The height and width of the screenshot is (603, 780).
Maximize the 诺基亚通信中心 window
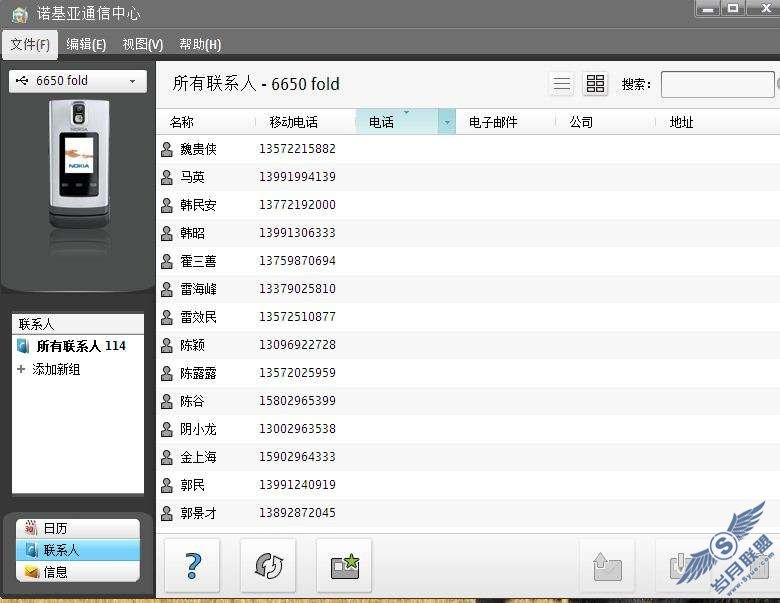(x=733, y=8)
